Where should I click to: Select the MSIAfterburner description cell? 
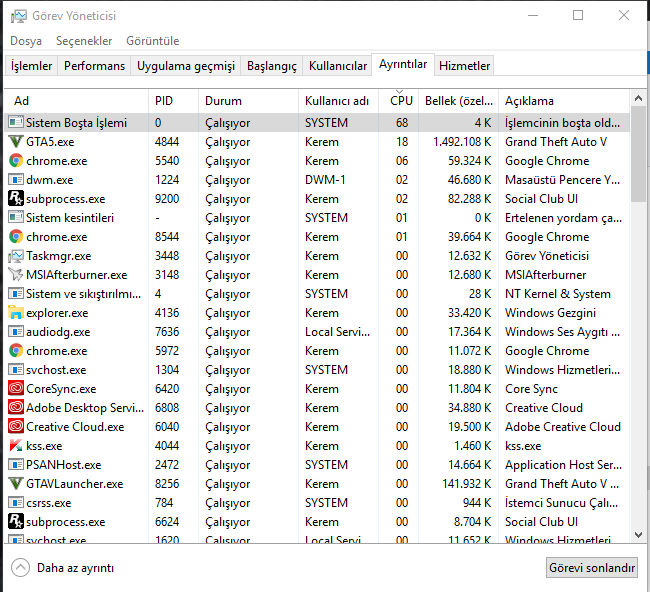coord(546,275)
